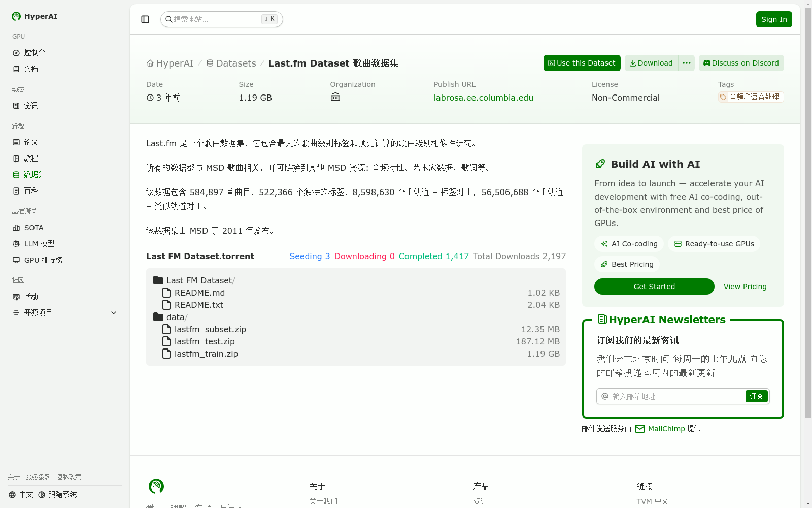
Task: Open more options ellipsis next to Download
Action: 687,63
